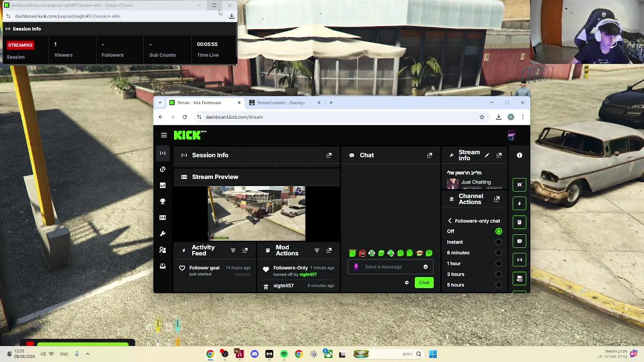Close the Kick Dashboard tab
This screenshot has width=644, height=362.
click(239, 103)
